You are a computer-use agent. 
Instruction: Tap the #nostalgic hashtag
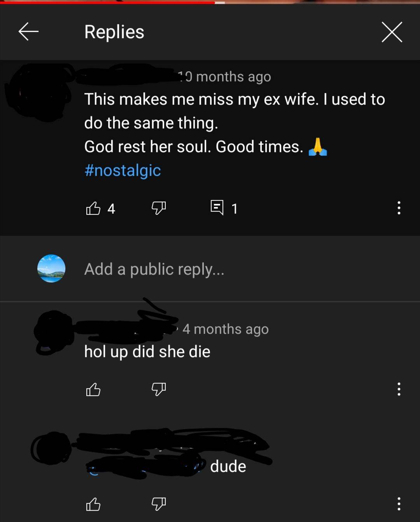click(x=122, y=170)
